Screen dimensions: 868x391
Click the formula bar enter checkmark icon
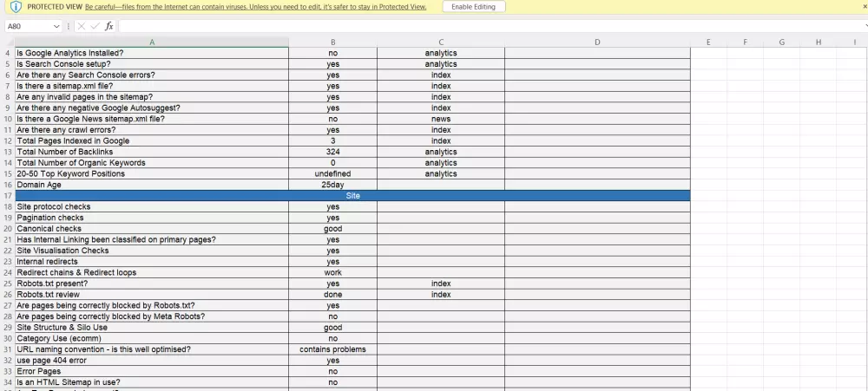[x=95, y=26]
